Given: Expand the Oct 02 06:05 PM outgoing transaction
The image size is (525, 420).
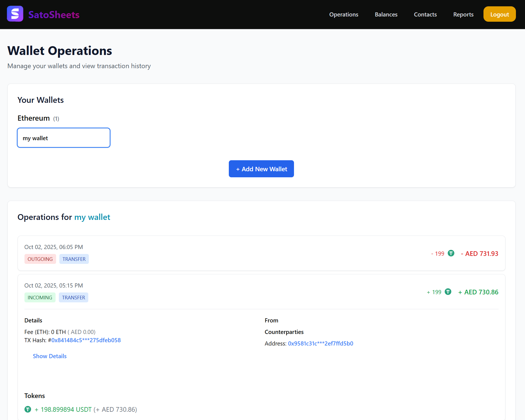Looking at the screenshot, I should click(x=261, y=253).
